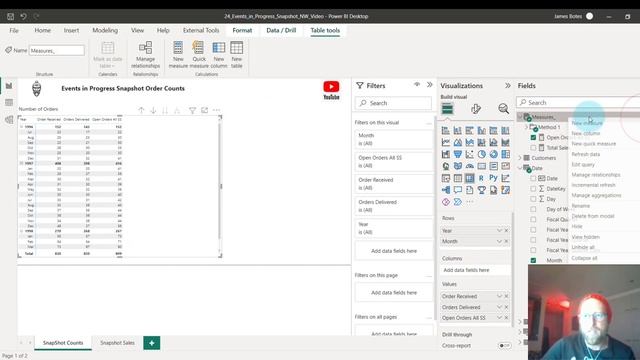
Task: Switch to the Data / Drill tab
Action: tap(281, 30)
